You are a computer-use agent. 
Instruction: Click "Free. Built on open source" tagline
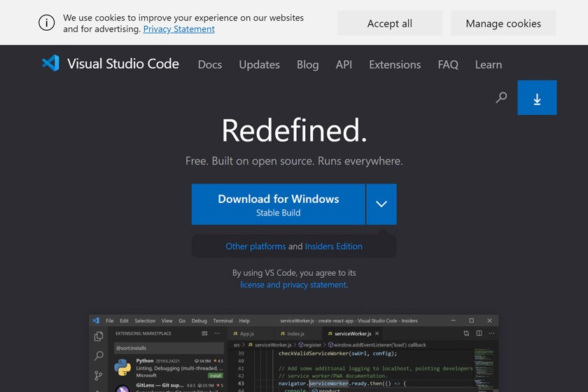coord(294,161)
